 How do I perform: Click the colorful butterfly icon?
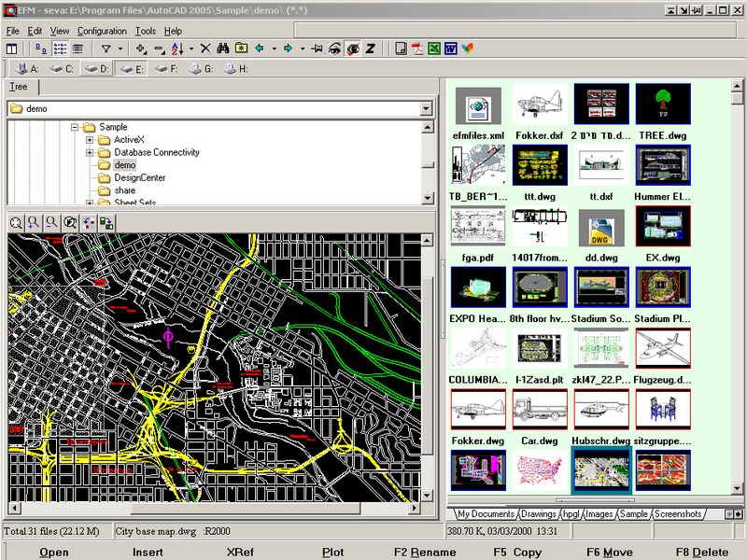468,49
